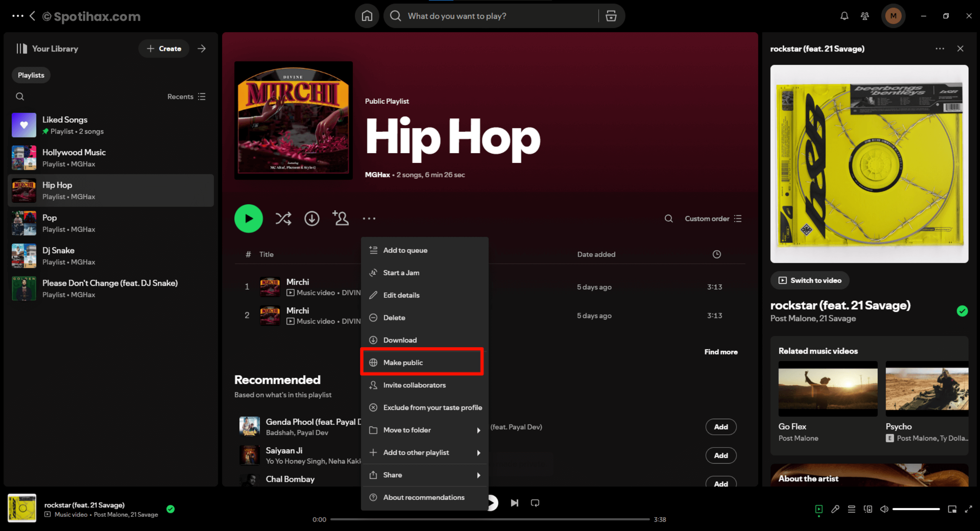Toggle the Playlists filter chip
This screenshot has width=980, height=531.
31,75
